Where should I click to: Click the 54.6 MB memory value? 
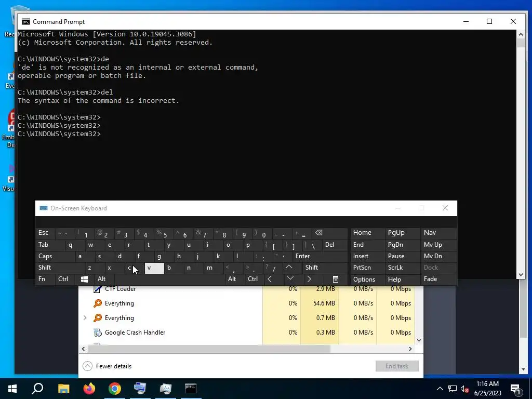point(324,303)
